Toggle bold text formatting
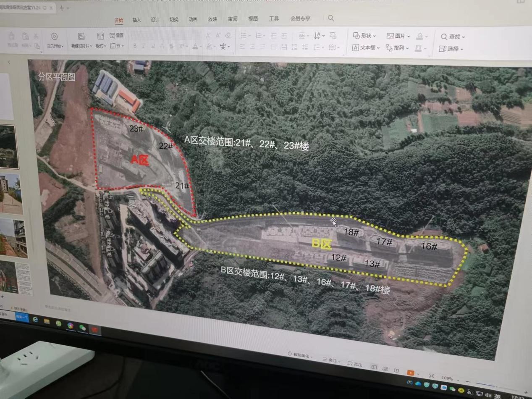The width and height of the screenshot is (532, 399). pos(135,46)
